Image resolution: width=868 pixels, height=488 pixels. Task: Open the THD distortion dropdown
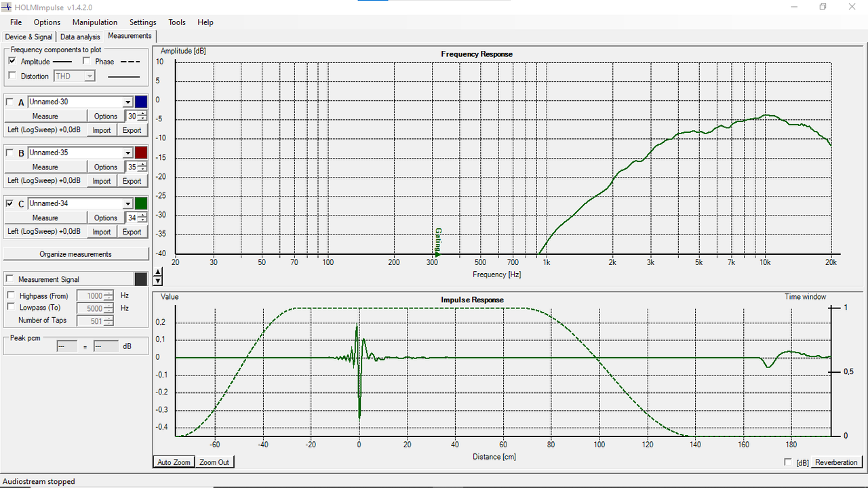(90, 77)
